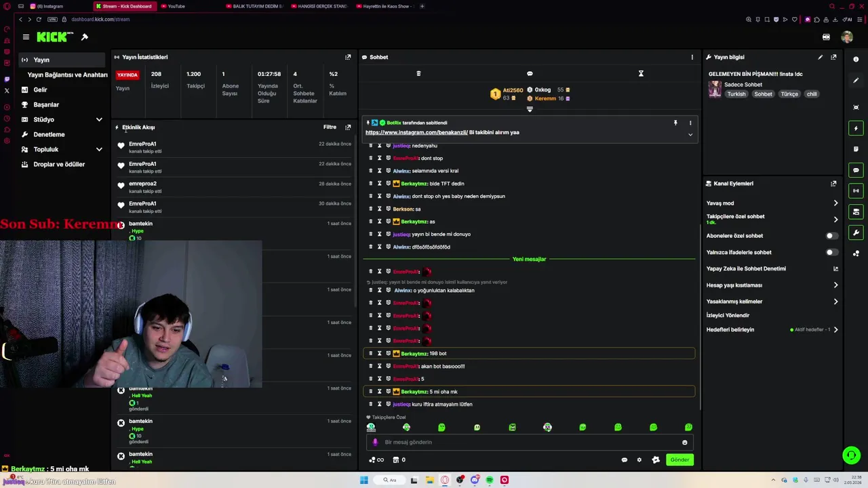Click the microphone icon in message box
Viewport: 868px width, 488px height.
[x=375, y=442]
